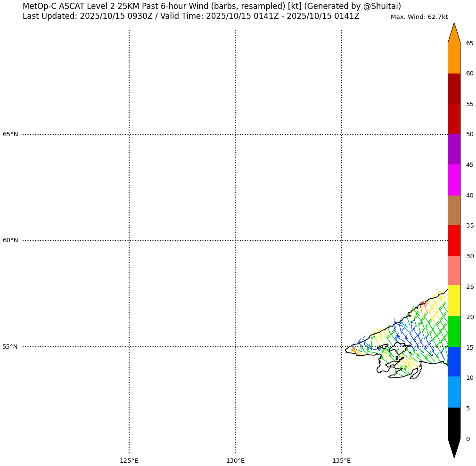Image resolution: width=476 pixels, height=466 pixels.
Task: Click the green 15–20 kt colorbar segment
Action: tap(454, 332)
